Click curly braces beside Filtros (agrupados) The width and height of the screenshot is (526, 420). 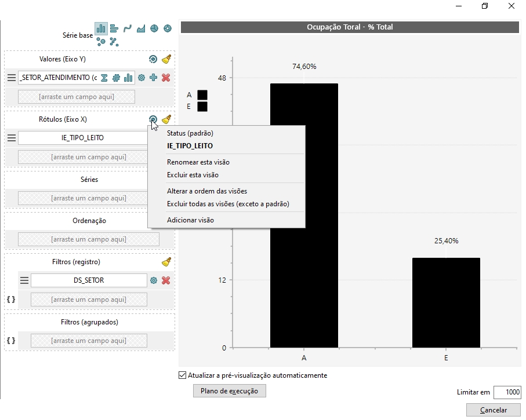11,341
